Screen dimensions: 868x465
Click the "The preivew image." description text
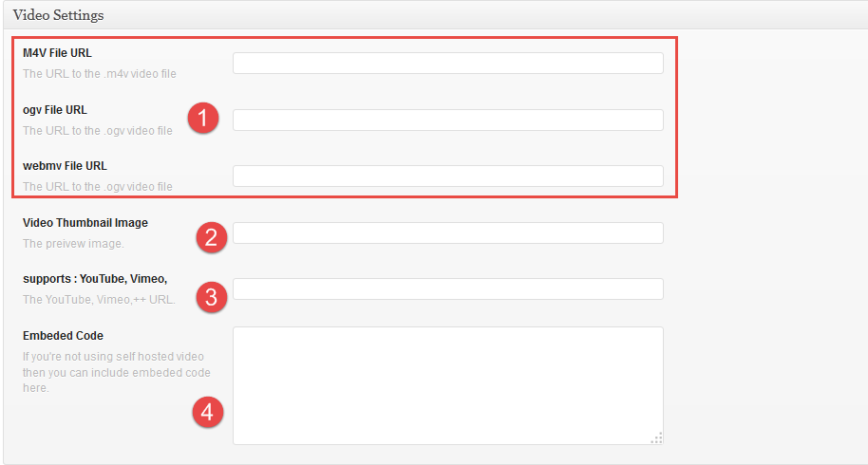tap(73, 244)
